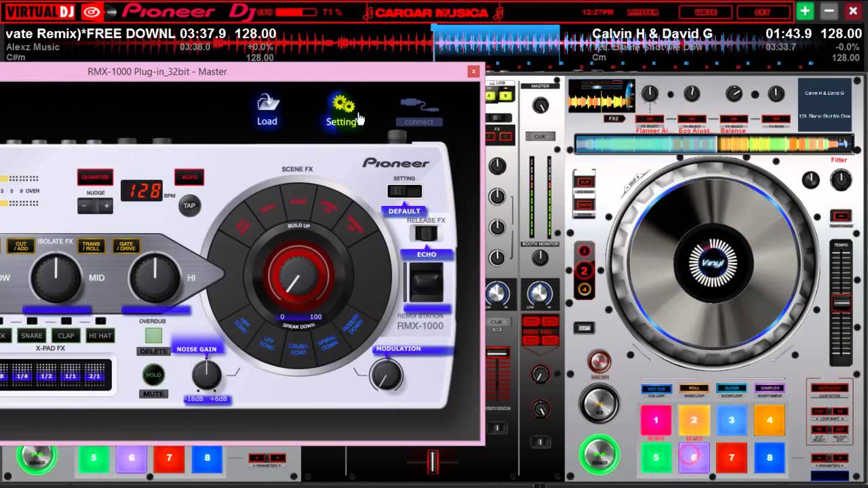Click the HI isolate FX knob
This screenshot has height=488, width=868.
[x=155, y=278]
